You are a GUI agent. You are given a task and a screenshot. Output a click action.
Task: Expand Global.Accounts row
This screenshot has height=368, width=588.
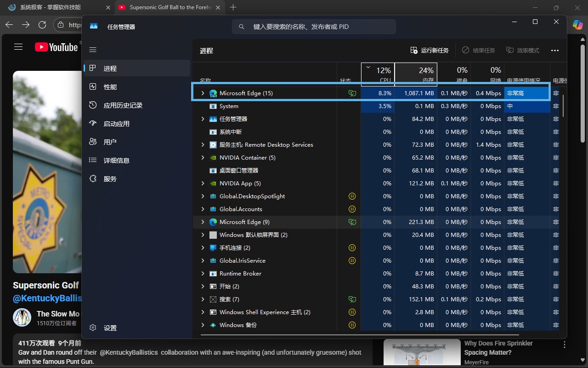pos(203,209)
